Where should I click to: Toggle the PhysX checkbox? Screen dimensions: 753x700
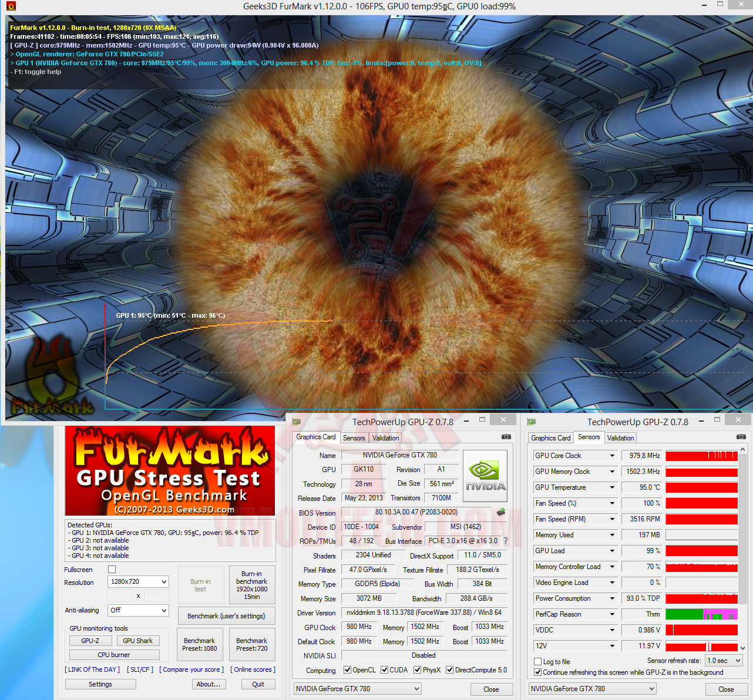coord(417,670)
